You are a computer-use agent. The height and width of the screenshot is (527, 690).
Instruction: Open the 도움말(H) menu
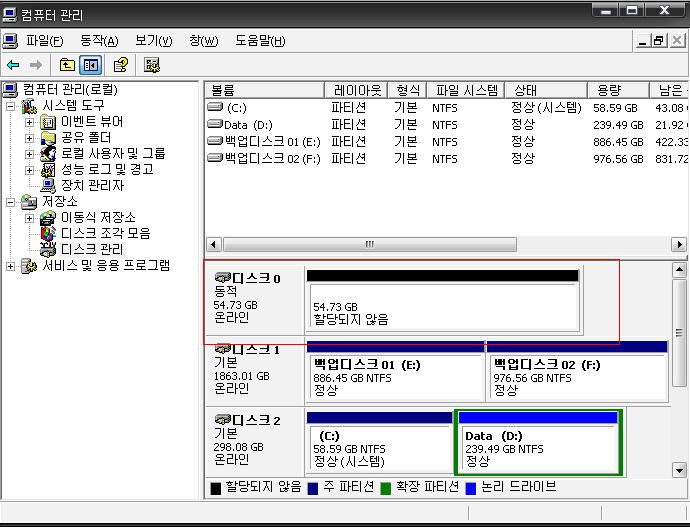coord(260,41)
